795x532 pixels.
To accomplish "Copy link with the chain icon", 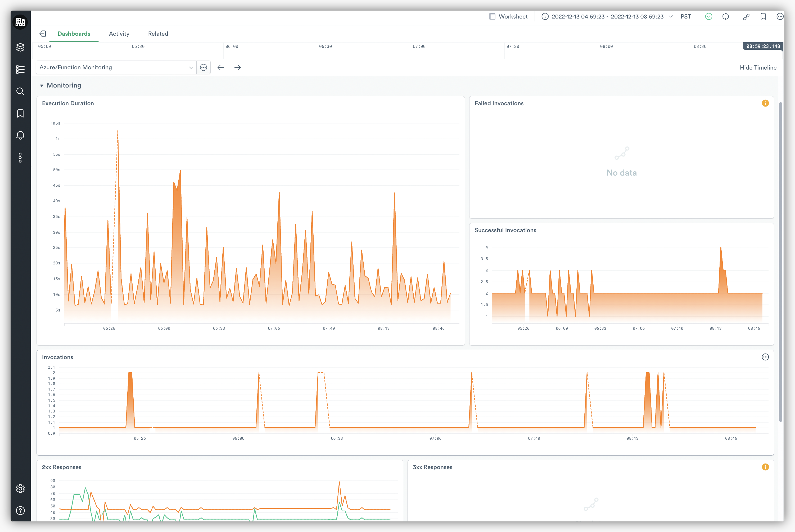I will click(746, 17).
